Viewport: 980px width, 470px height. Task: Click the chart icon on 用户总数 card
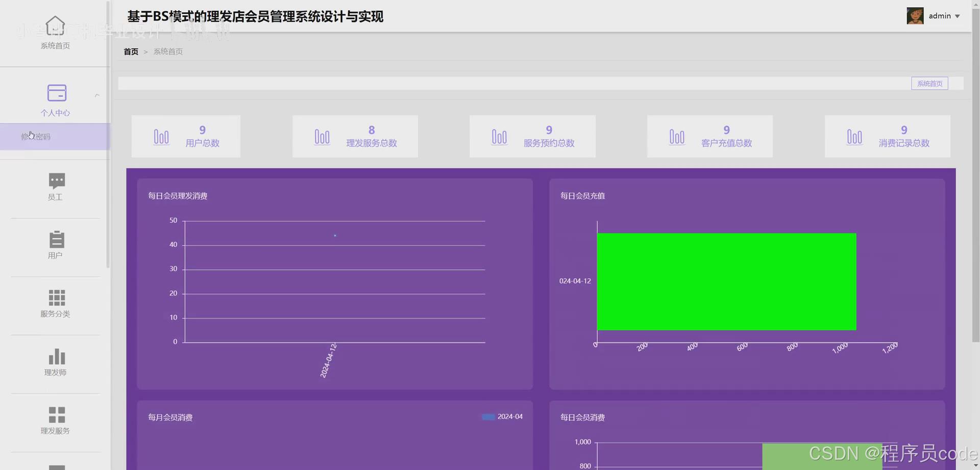pos(161,136)
